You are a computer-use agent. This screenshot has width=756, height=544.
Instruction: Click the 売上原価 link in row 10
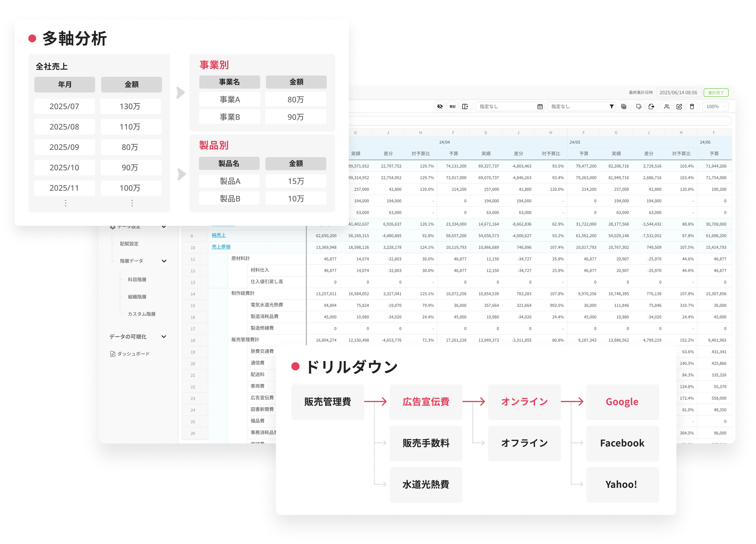click(x=222, y=247)
